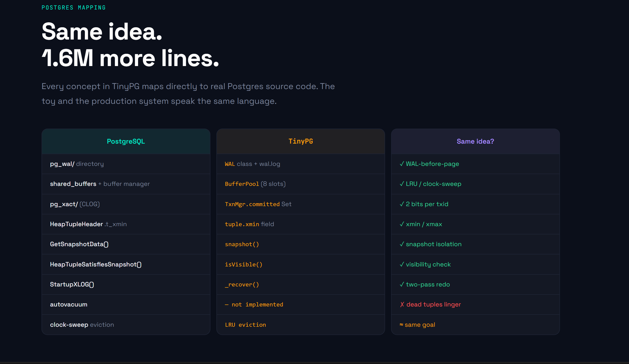629x364 pixels.
Task: Click the '✓ visibility check' cell
Action: (x=475, y=264)
